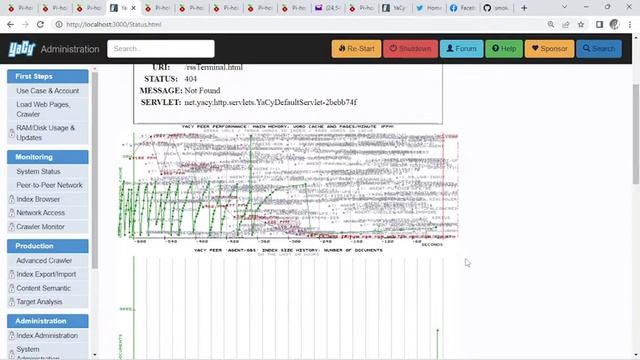This screenshot has height=360, width=640.
Task: Click lock icon beside Index Browser
Action: tap(12, 199)
